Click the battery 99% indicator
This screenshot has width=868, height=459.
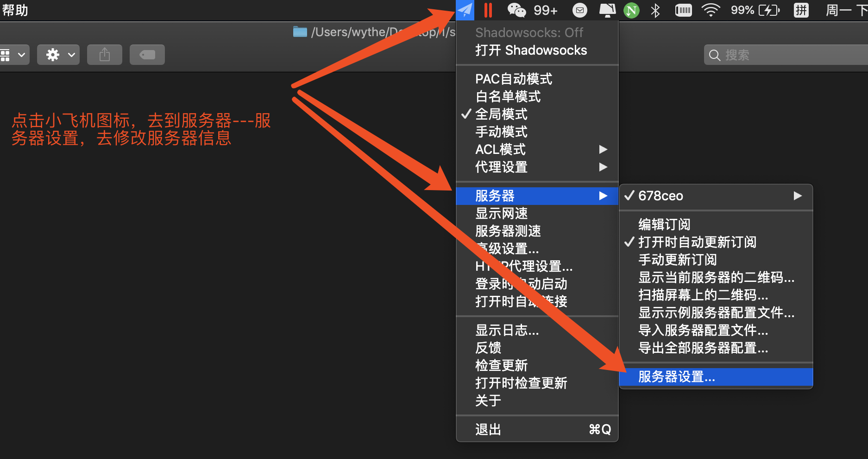[755, 10]
